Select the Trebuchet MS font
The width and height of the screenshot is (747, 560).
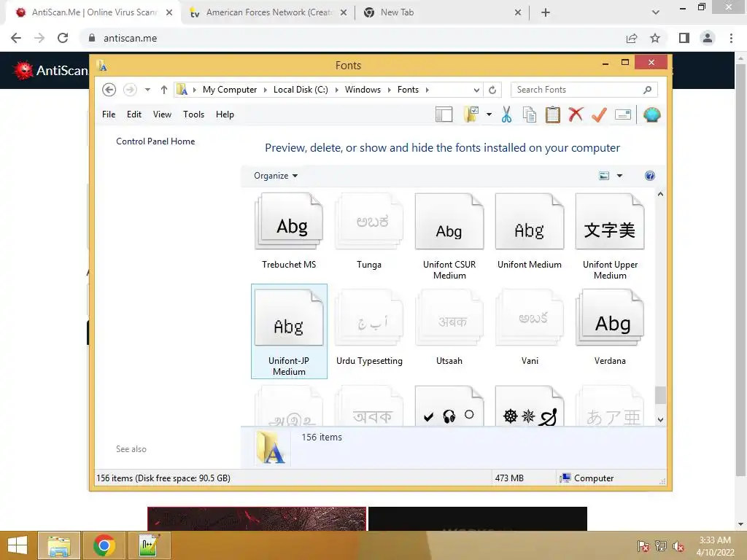tap(289, 232)
